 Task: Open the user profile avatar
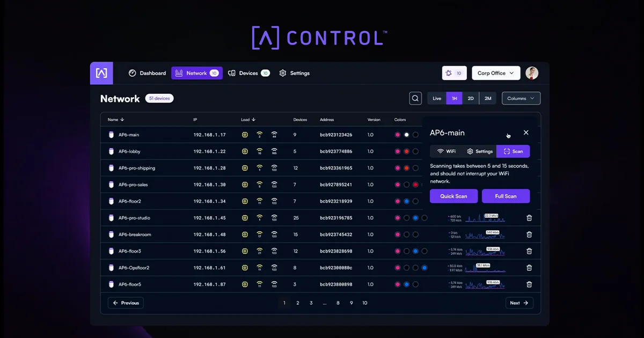[532, 73]
